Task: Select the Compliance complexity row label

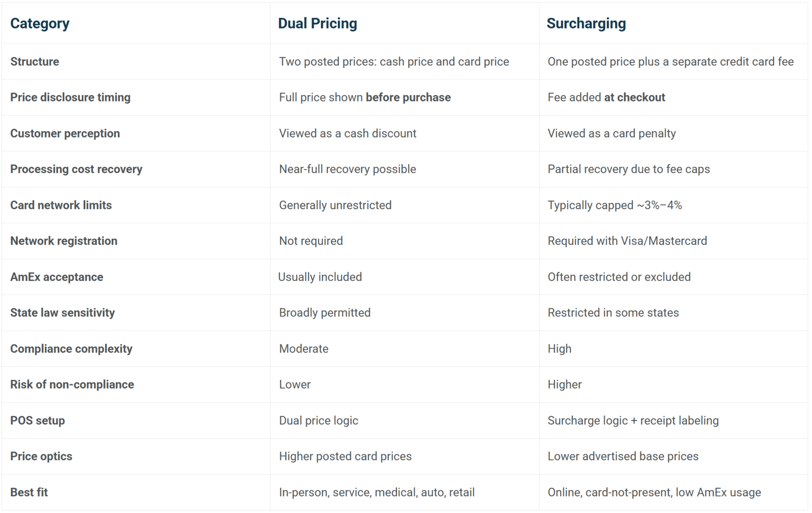Action: point(71,349)
